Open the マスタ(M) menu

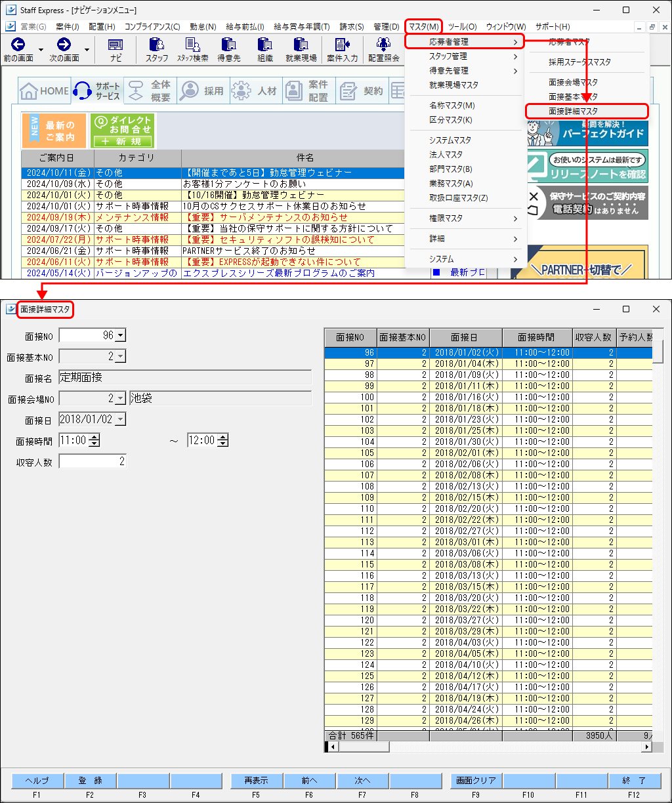(x=423, y=26)
